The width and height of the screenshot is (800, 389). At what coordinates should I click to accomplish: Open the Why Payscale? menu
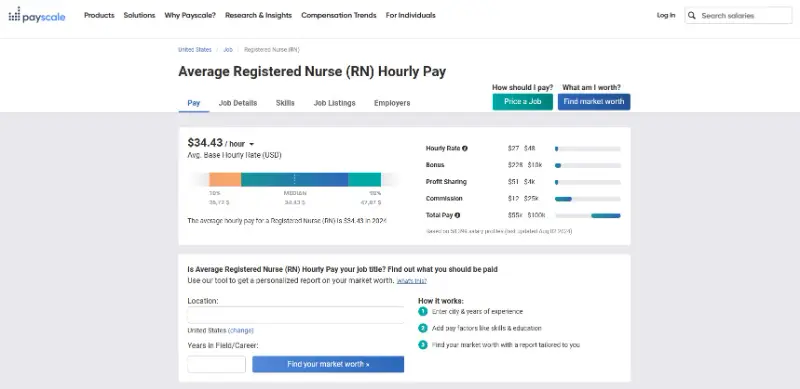pos(190,15)
